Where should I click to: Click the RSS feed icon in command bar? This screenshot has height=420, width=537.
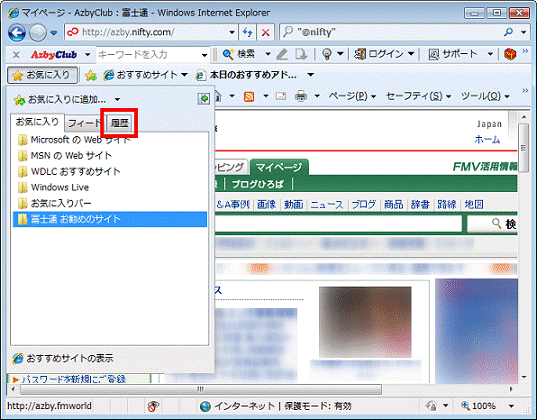(x=249, y=96)
